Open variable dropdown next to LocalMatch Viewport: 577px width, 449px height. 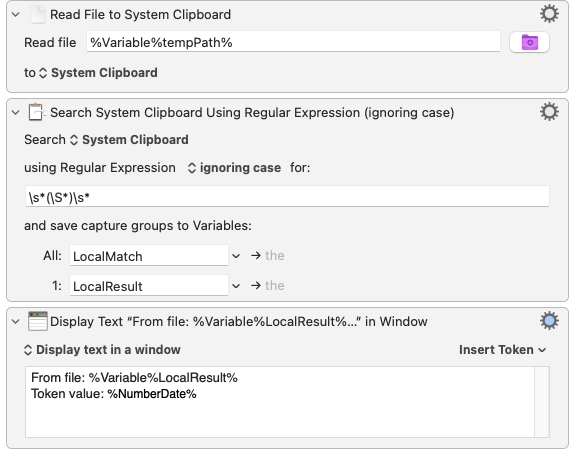click(236, 256)
